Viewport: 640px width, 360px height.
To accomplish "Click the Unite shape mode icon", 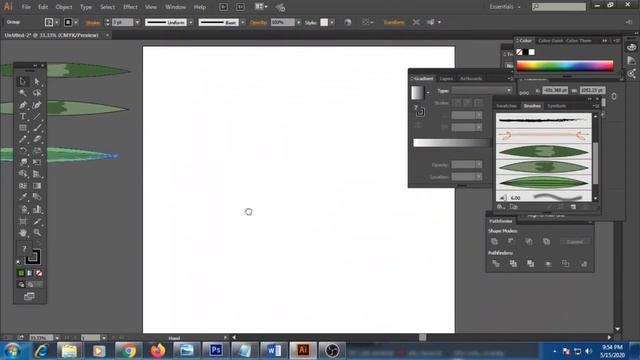I will 494,242.
